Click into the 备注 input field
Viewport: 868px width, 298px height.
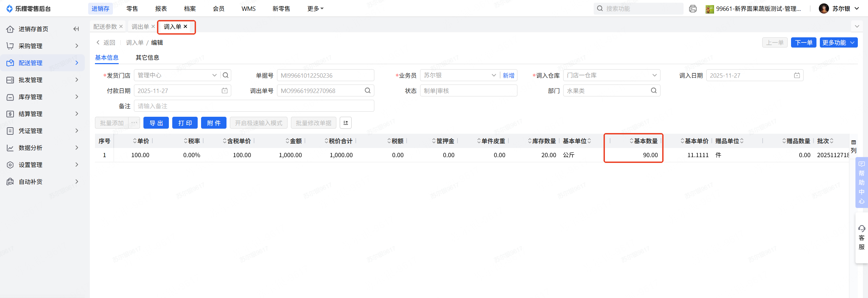click(x=254, y=106)
